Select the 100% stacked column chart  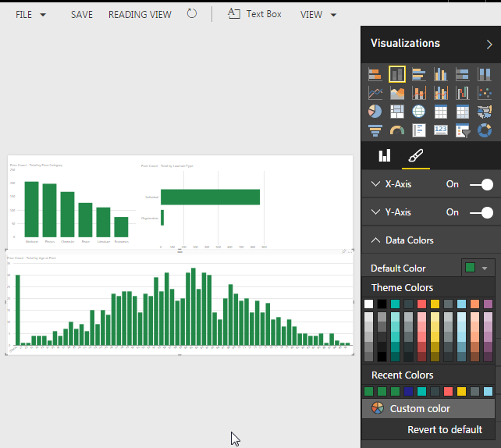tap(485, 74)
